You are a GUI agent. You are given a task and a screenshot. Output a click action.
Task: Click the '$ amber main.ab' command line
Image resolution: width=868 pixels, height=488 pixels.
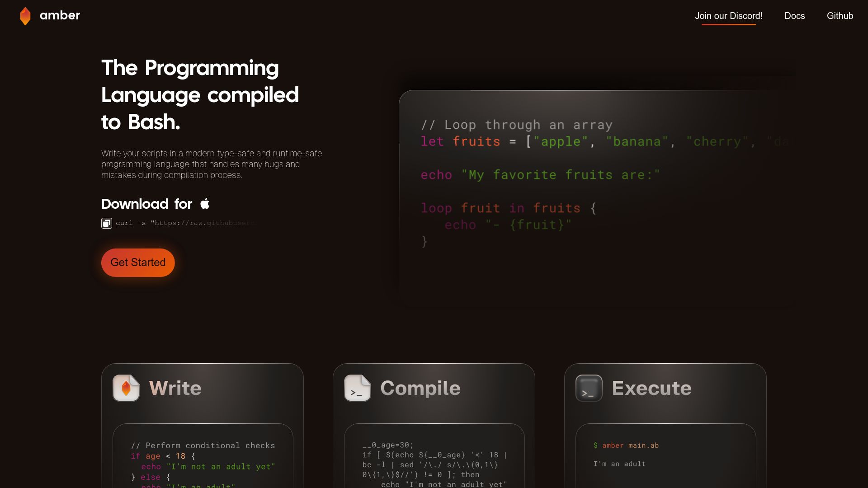pyautogui.click(x=626, y=446)
